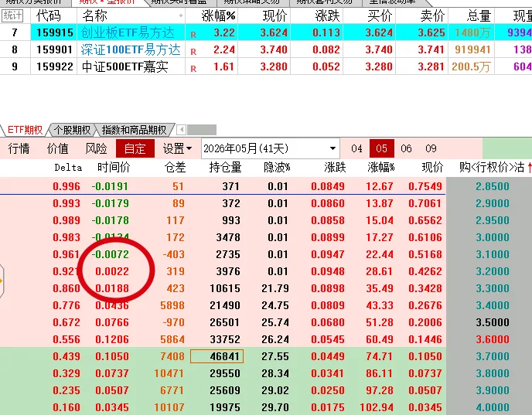Viewport: 532px width, 415px height.
Task: Click the 统计 button in the header row
Action: tap(12, 15)
